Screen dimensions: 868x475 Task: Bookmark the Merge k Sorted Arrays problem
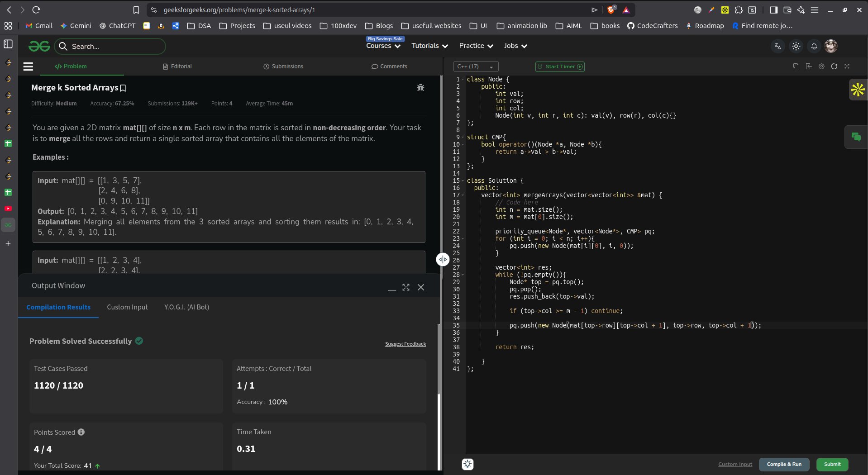[x=123, y=88]
